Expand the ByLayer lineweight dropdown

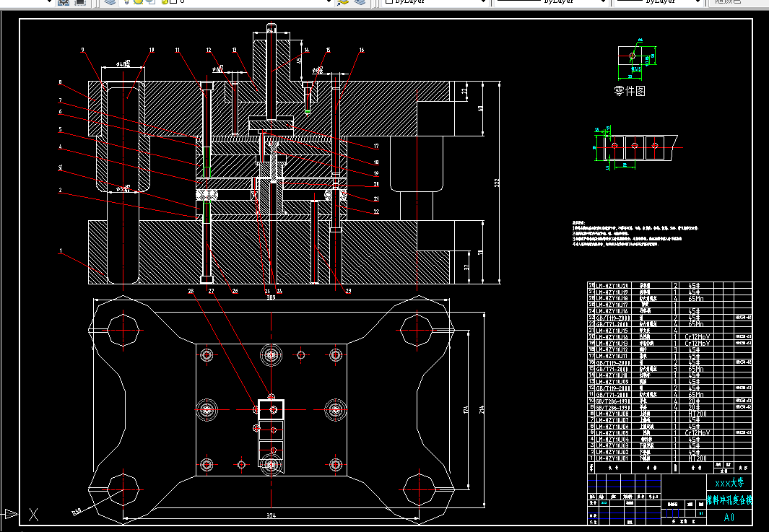[659, 2]
